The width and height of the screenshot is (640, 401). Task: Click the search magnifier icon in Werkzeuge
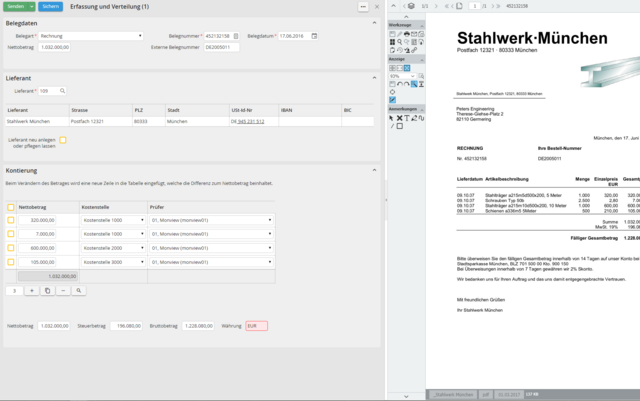coord(400,42)
